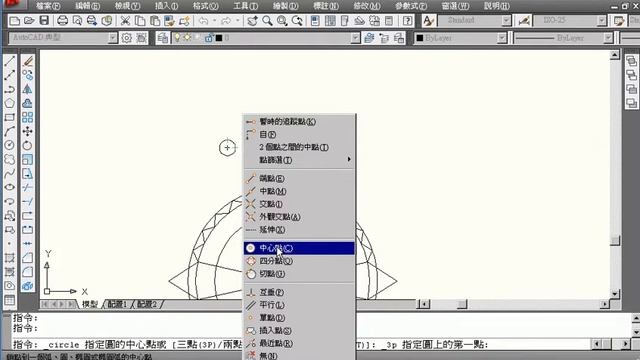The width and height of the screenshot is (640, 360).
Task: Choose the Ellipse tool
Action: [x=9, y=187]
